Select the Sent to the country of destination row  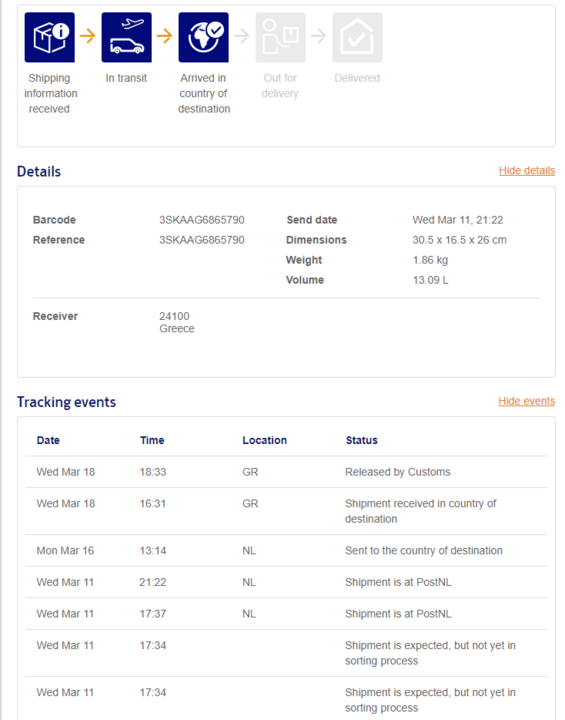(286, 551)
